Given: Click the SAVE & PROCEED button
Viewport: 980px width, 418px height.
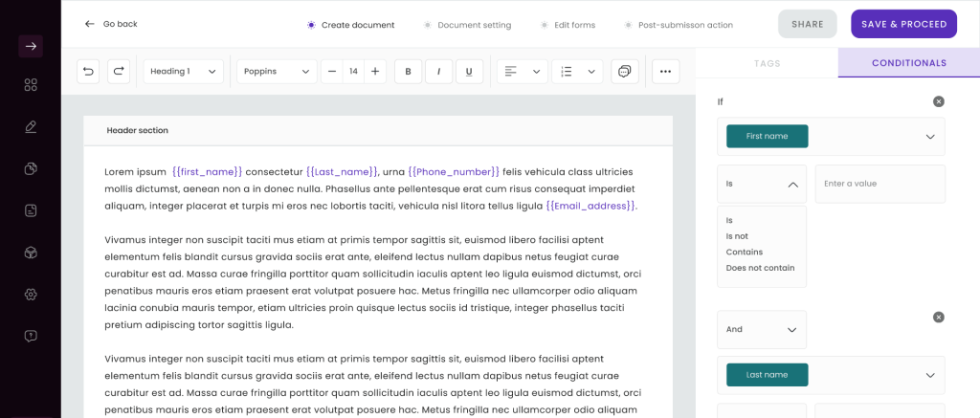Looking at the screenshot, I should [x=903, y=24].
